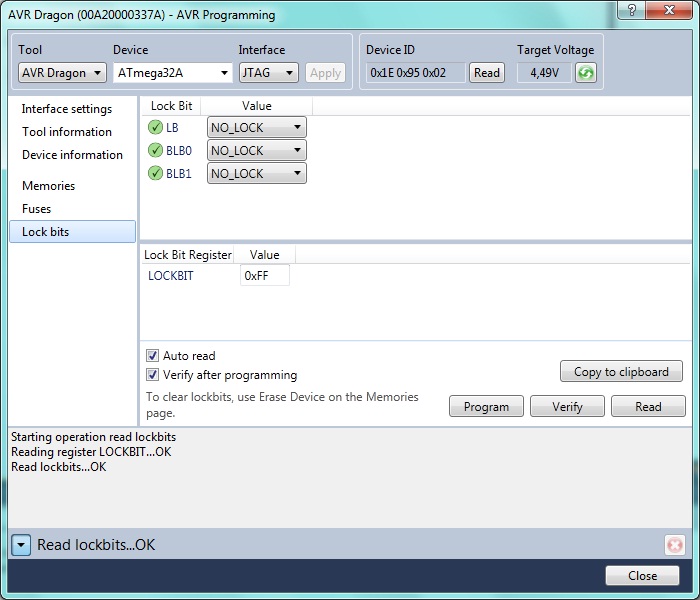
Task: Toggle the Auto read checkbox
Action: [x=152, y=356]
